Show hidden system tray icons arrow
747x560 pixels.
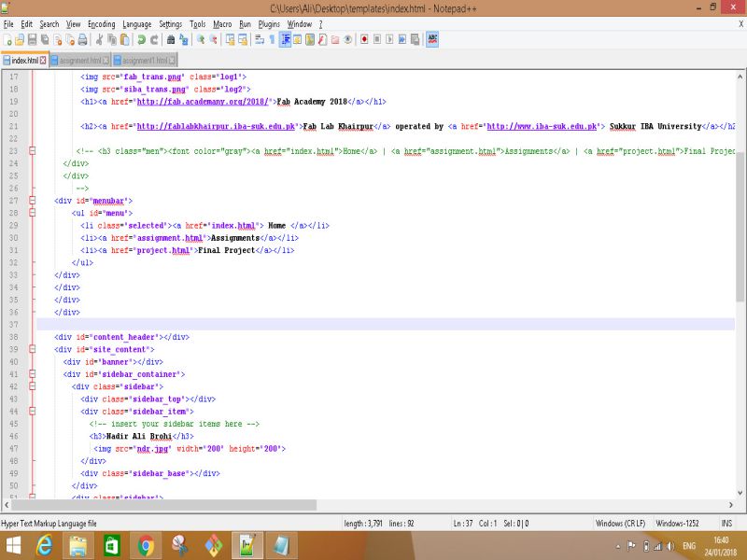click(618, 546)
